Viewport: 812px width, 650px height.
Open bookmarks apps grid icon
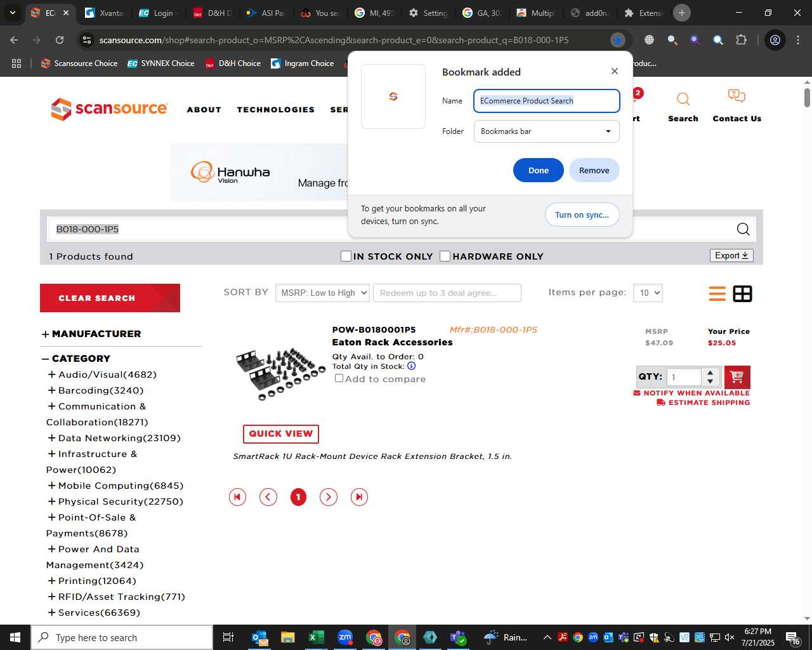point(16,63)
